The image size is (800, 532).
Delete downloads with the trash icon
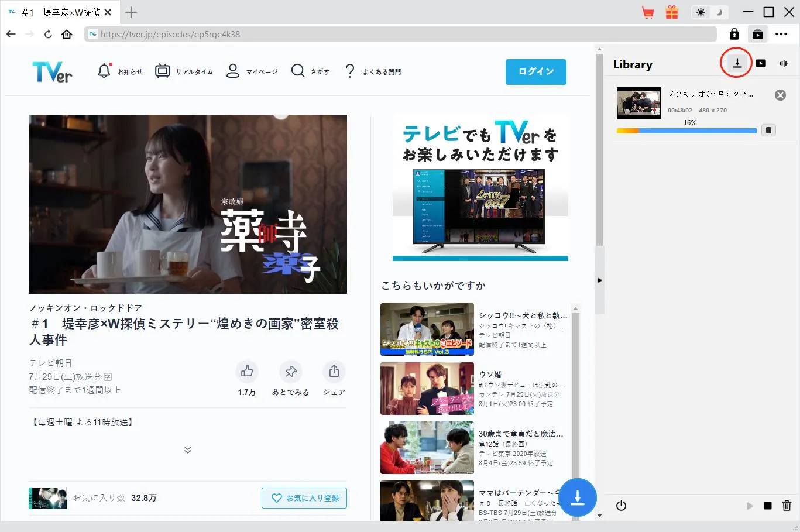[787, 506]
